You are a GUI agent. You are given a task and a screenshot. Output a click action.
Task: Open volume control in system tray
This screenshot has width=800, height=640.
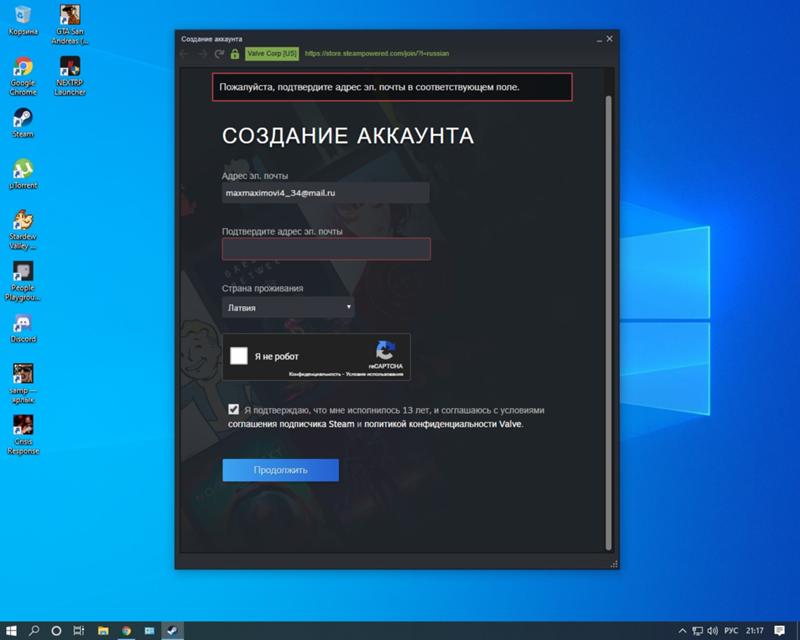pos(713,631)
